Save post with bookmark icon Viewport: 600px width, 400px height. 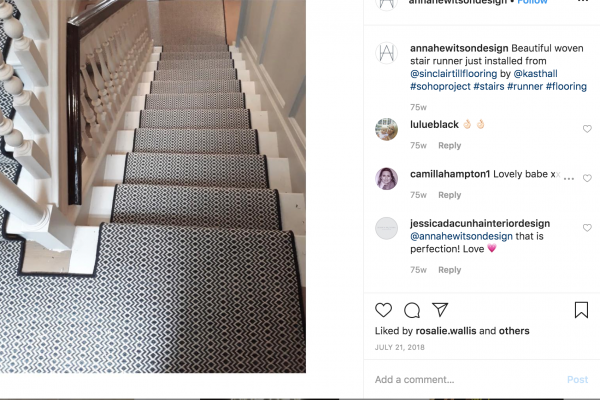coord(581,310)
